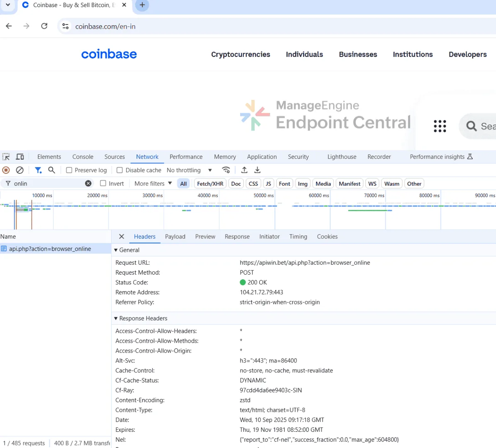Toggle the Font filter
Image resolution: width=496 pixels, height=448 pixels.
[x=284, y=184]
